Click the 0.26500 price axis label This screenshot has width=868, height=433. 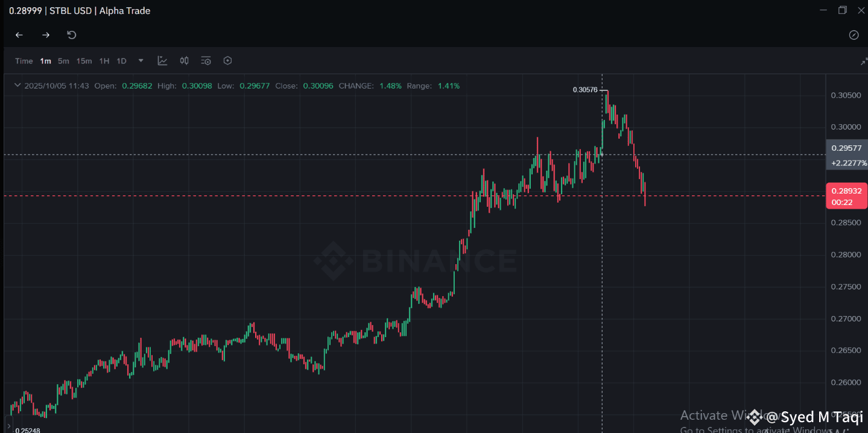point(846,350)
